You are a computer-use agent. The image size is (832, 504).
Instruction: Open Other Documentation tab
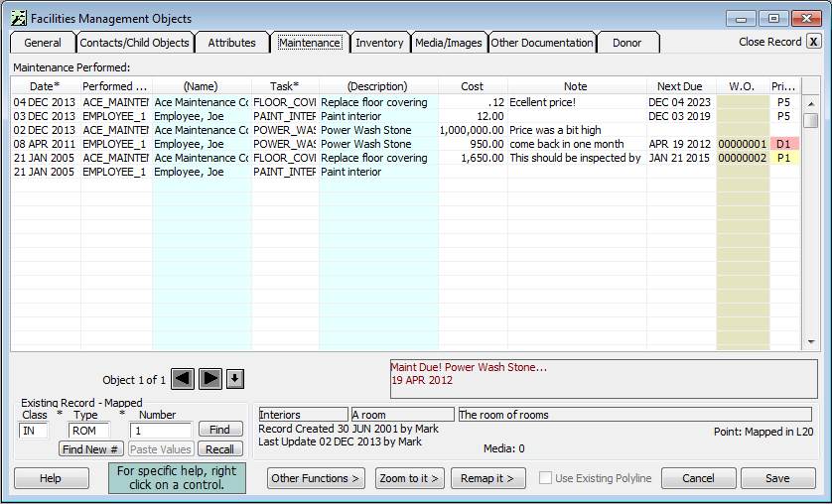click(542, 43)
